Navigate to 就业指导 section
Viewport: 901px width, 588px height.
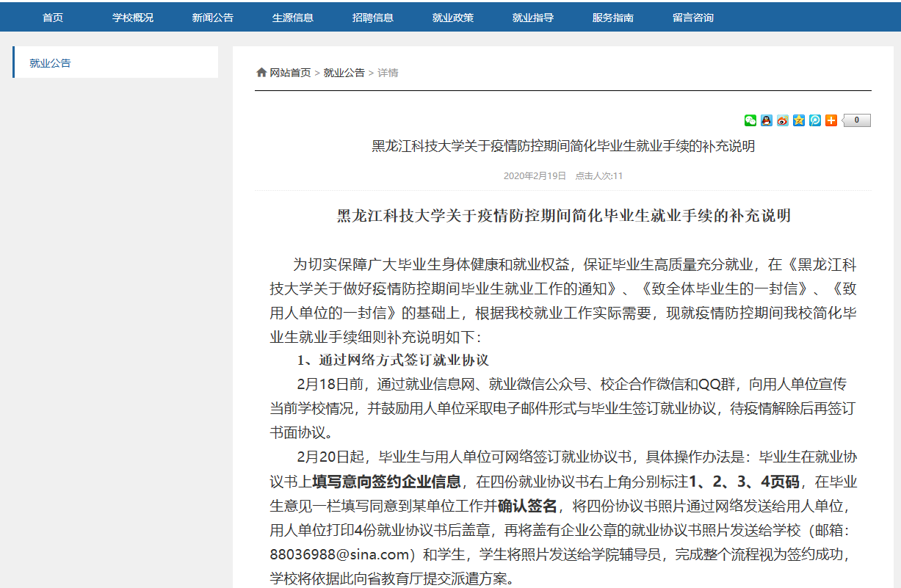tap(533, 18)
